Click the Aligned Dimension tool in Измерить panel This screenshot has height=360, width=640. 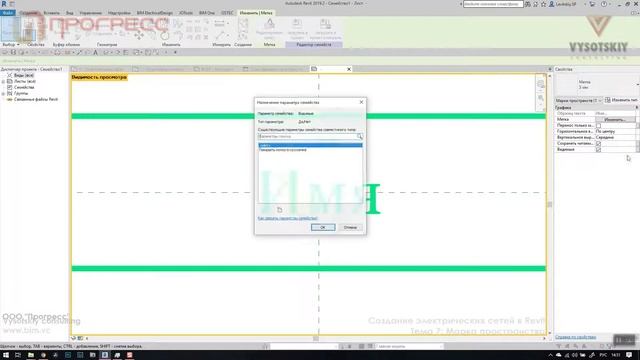(x=220, y=36)
